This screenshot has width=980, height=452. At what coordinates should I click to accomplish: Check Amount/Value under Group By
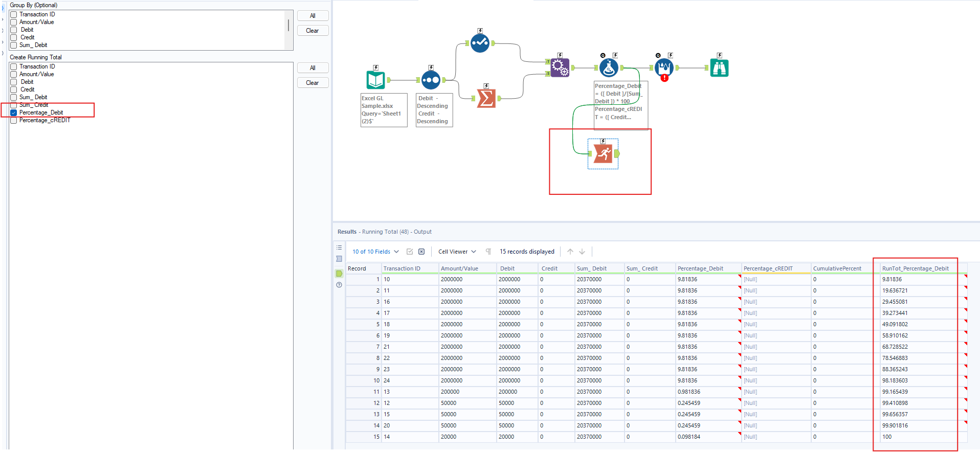(14, 22)
